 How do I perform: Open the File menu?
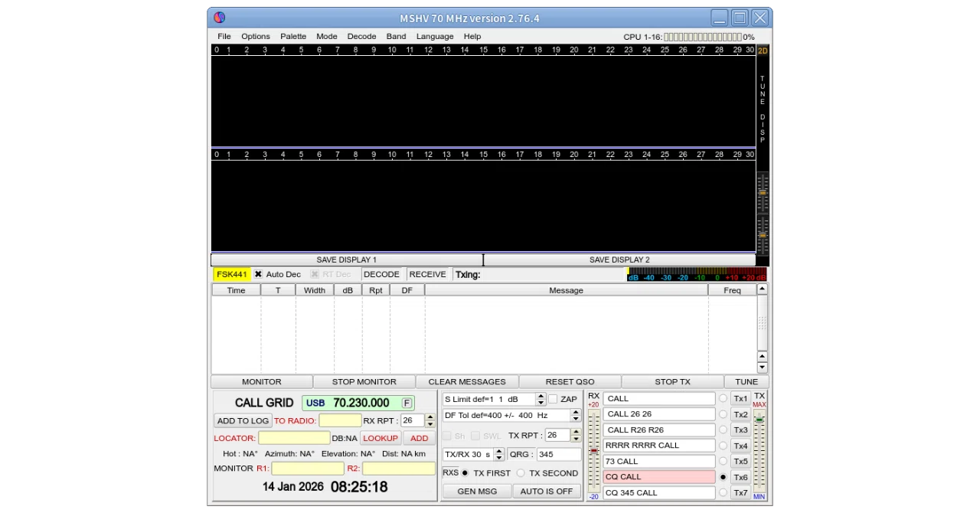point(224,36)
